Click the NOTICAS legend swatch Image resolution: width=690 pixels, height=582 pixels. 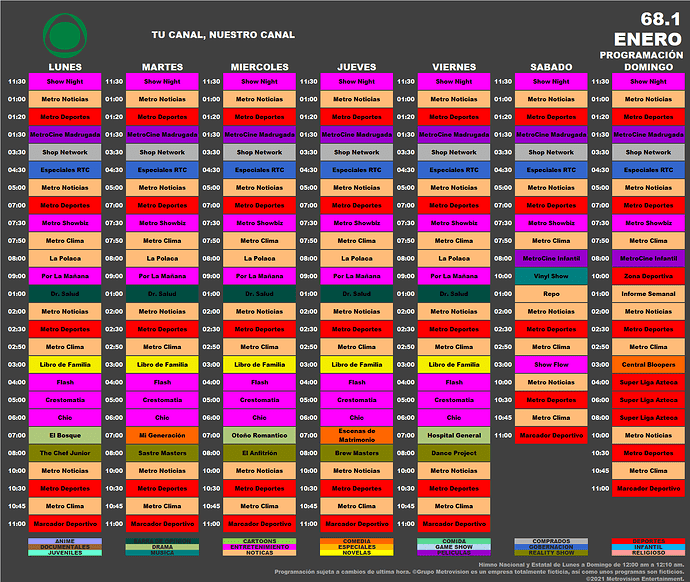click(260, 553)
